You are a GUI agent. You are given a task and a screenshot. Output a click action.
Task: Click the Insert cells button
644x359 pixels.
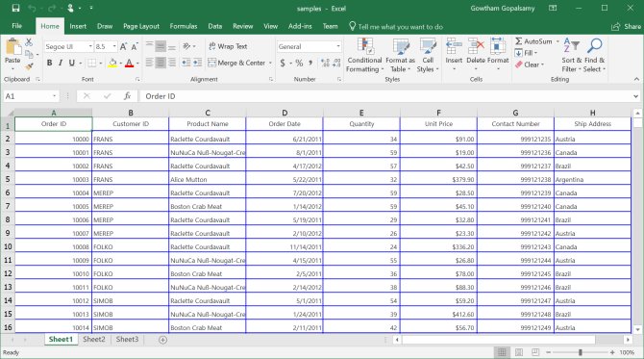coord(454,54)
